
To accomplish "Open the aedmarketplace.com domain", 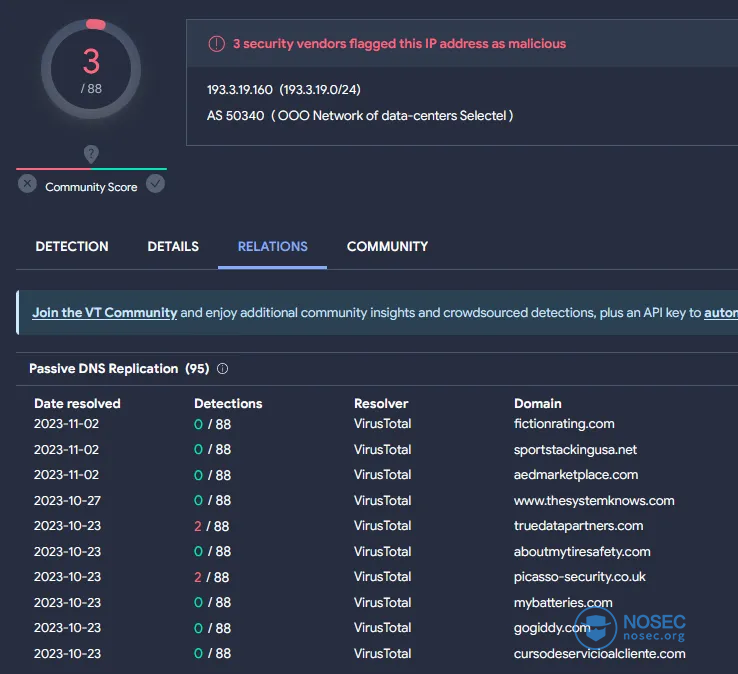I will point(576,474).
